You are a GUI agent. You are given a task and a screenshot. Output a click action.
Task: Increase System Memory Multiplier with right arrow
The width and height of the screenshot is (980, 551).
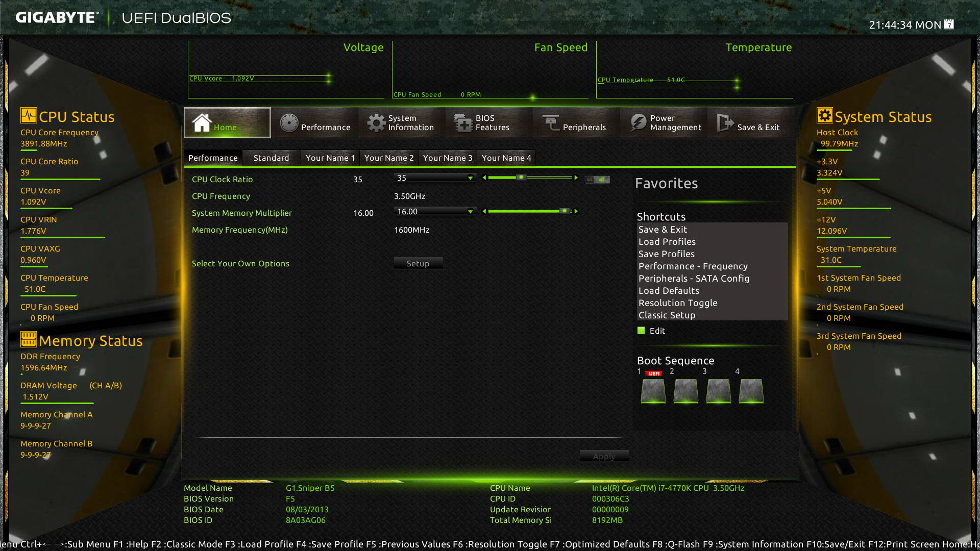[x=576, y=211]
